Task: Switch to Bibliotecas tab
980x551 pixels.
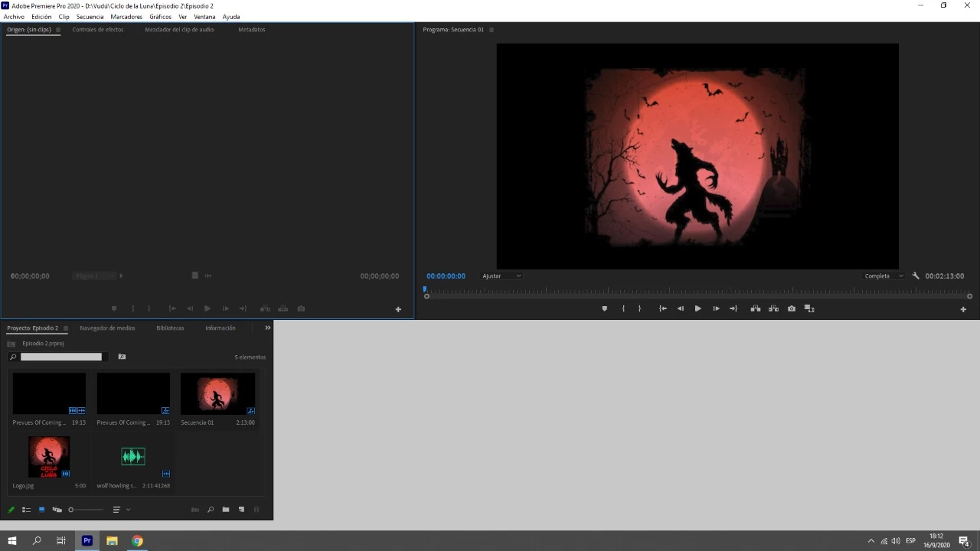Action: point(170,328)
